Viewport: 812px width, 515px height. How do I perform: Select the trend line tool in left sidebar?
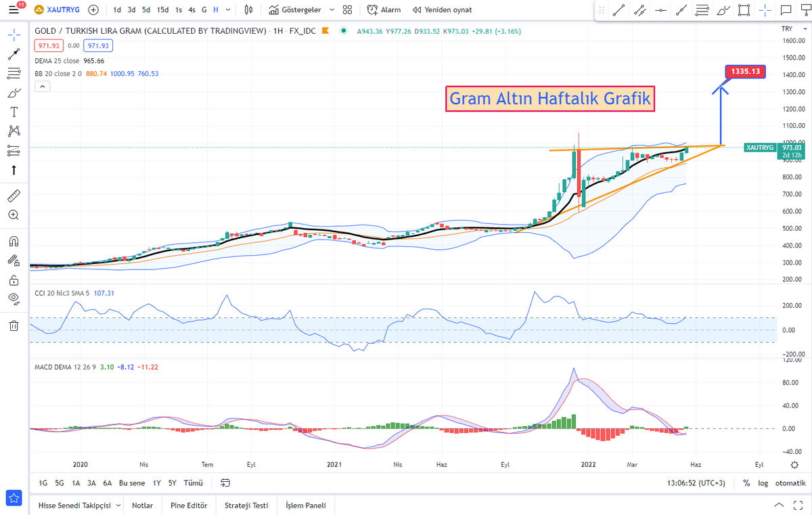[14, 54]
